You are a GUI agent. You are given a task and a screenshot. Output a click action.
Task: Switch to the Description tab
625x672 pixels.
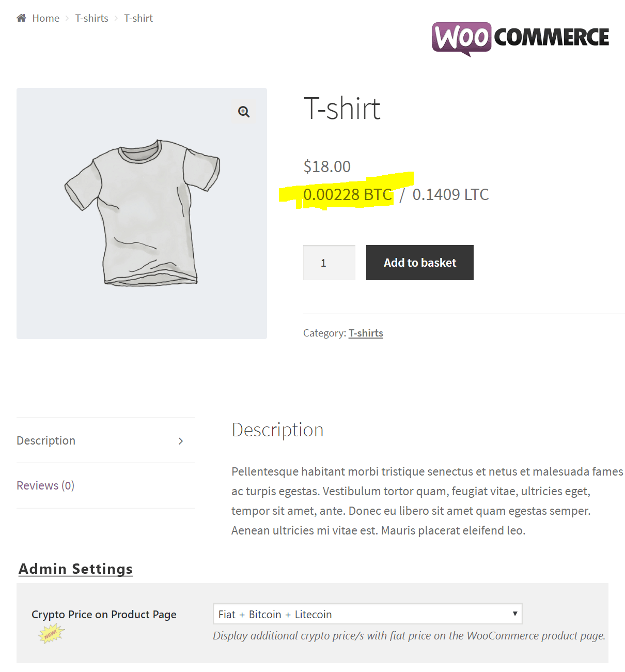[x=46, y=440]
